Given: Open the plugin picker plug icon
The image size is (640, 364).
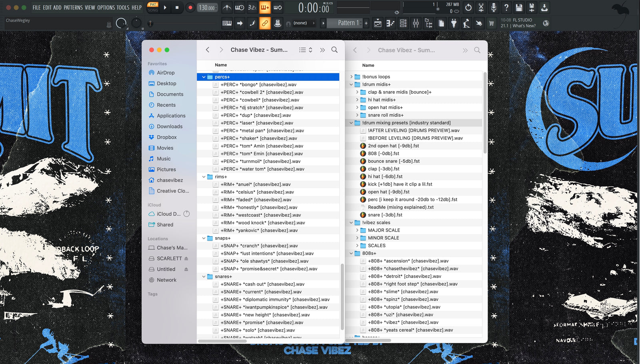Looking at the screenshot, I should pos(454,24).
